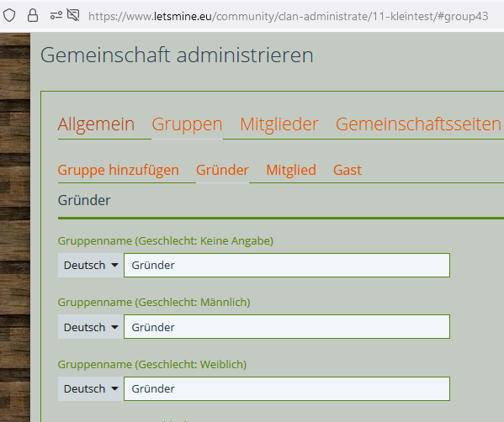Click the Gemeinschaft administrieren page heading
Screen dimensions: 504x422
point(177,55)
